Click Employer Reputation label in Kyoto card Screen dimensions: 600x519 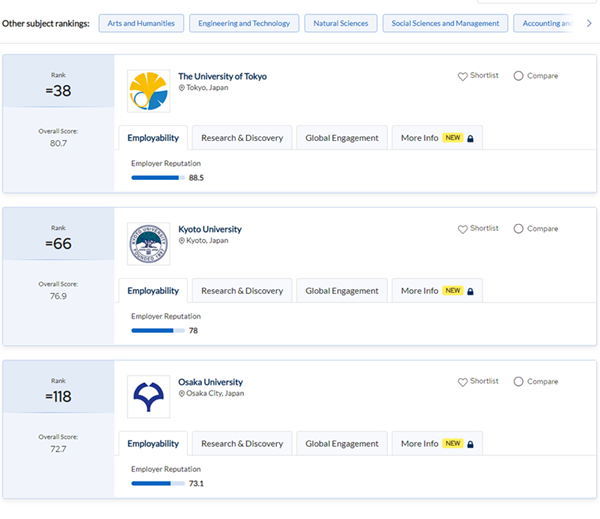coord(166,316)
